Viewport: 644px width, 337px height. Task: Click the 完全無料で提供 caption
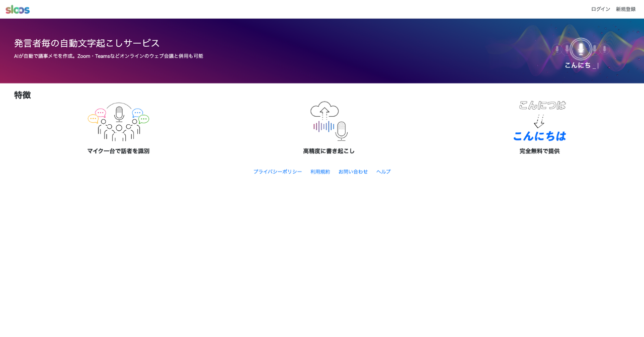[x=539, y=151]
